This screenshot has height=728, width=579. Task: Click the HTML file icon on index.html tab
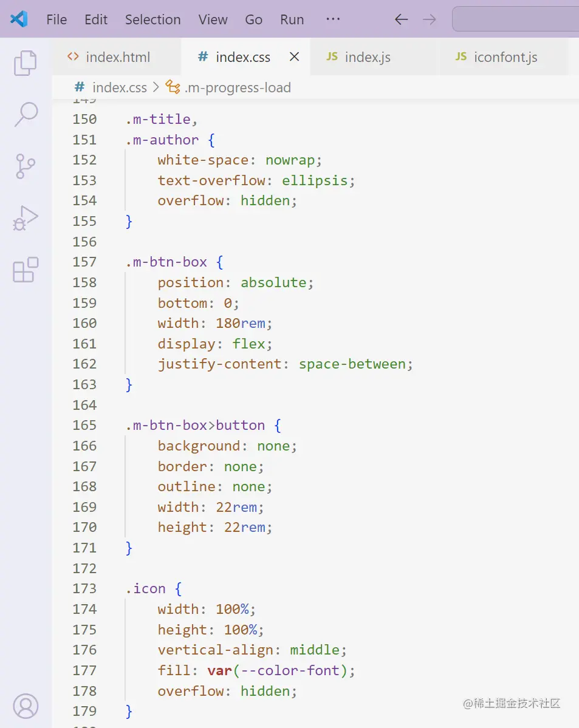(73, 56)
